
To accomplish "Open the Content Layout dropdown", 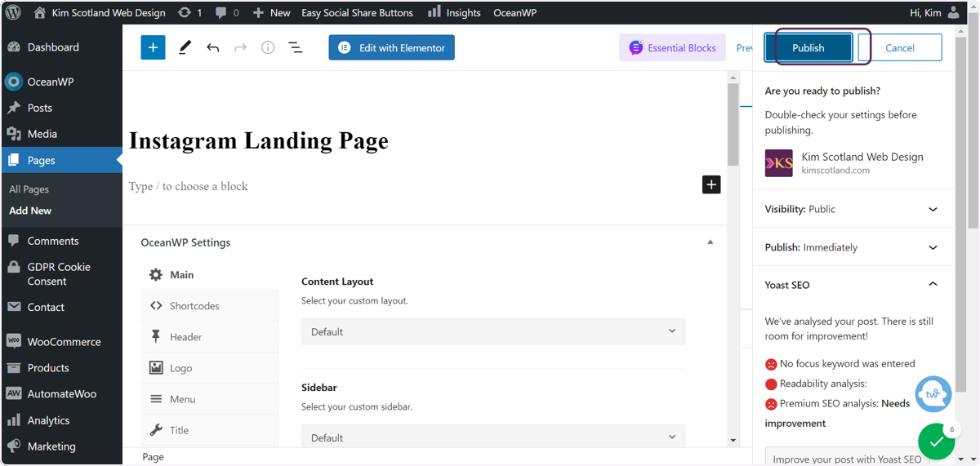I will point(493,331).
